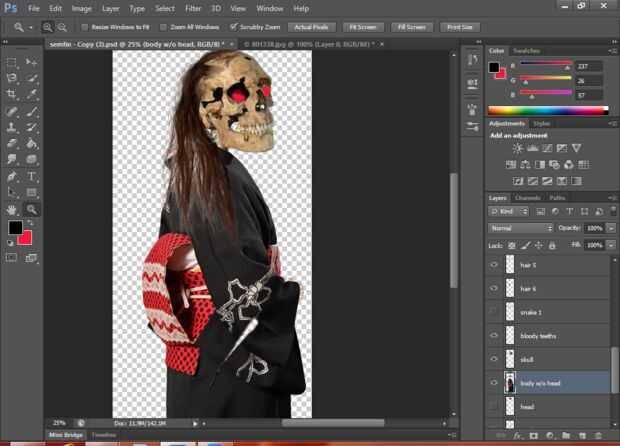Create a new layer group
This screenshot has height=446, width=620.
(x=566, y=436)
